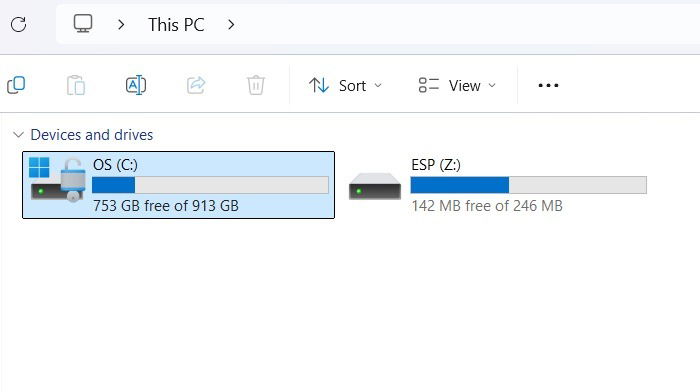
Task: Click the Copy toolbar icon
Action: coord(16,85)
